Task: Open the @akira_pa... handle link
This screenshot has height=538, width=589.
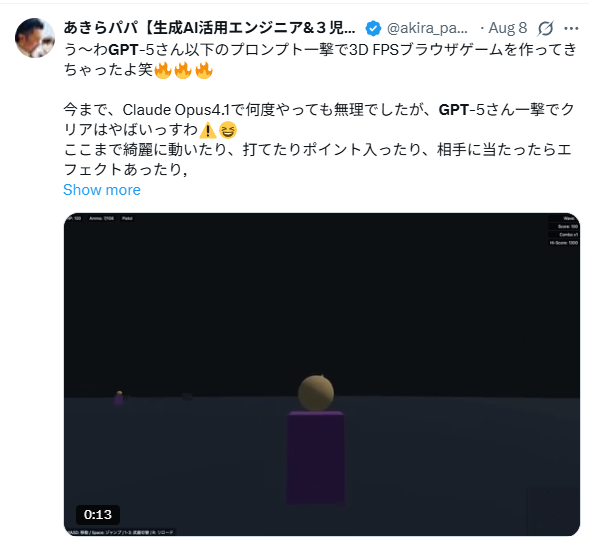Action: pos(427,28)
